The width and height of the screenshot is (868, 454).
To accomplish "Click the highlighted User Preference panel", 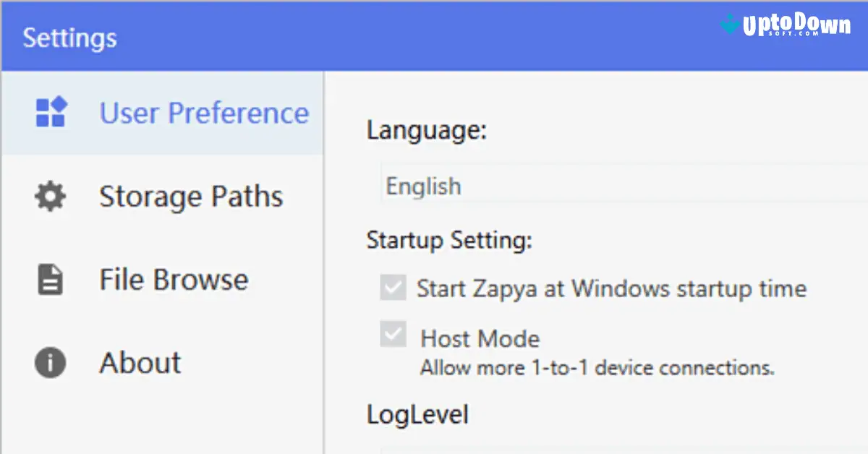I will [x=203, y=112].
